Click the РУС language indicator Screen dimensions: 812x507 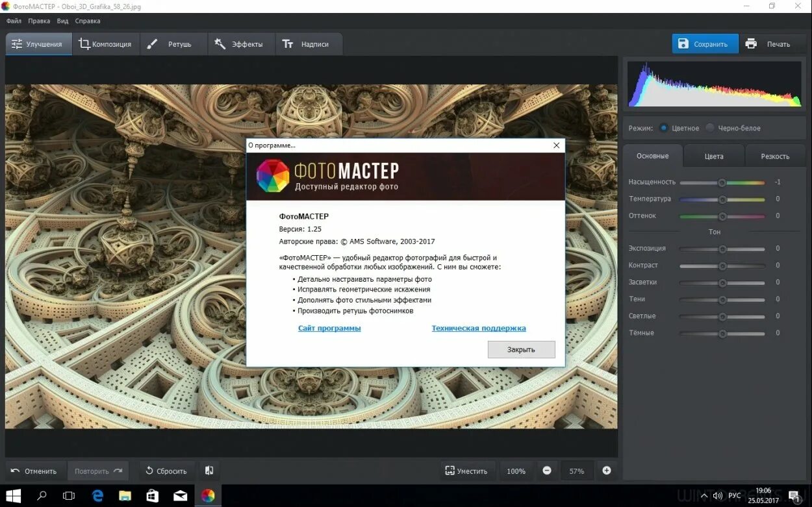click(734, 496)
